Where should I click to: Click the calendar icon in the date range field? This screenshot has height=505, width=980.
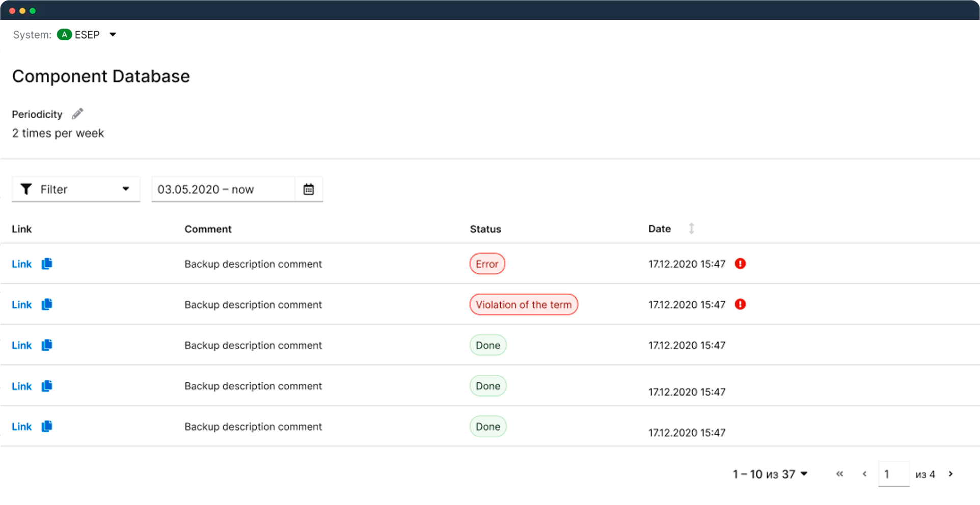click(x=308, y=189)
